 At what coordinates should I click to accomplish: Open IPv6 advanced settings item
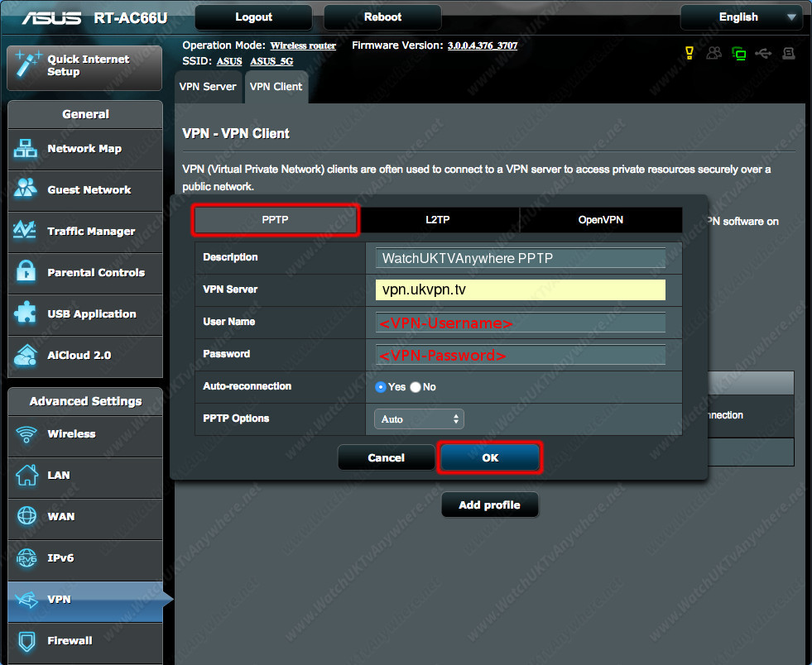click(85, 560)
